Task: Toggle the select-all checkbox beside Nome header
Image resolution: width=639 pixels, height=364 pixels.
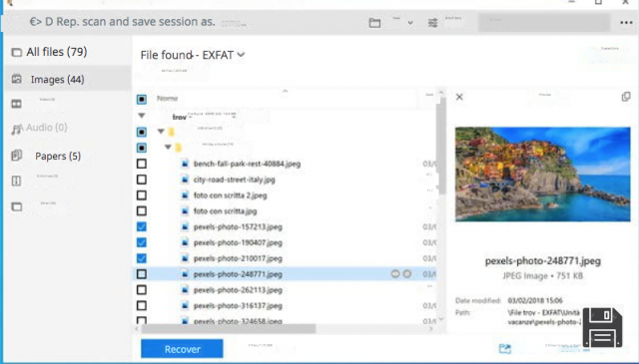Action: [x=142, y=99]
